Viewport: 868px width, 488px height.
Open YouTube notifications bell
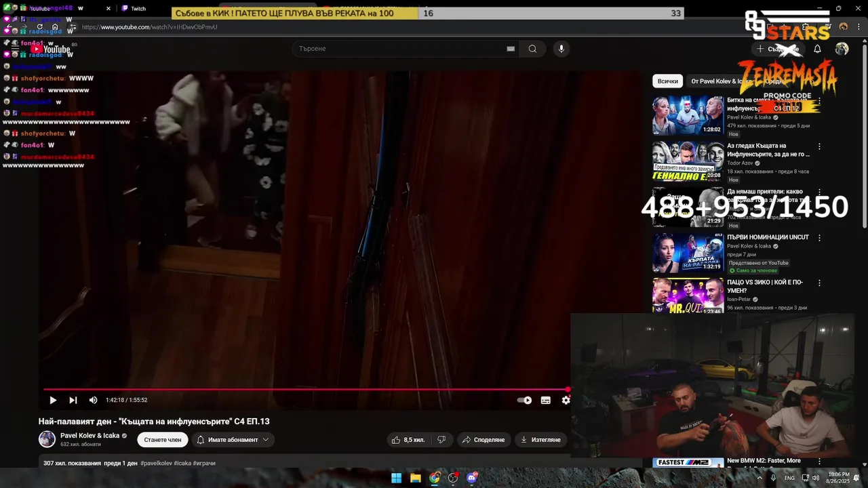[817, 49]
